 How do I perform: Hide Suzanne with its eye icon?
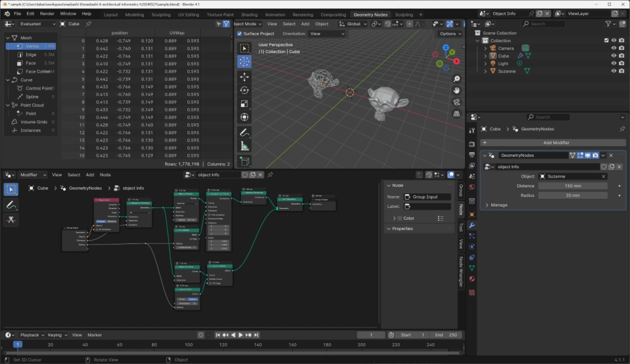click(x=614, y=71)
